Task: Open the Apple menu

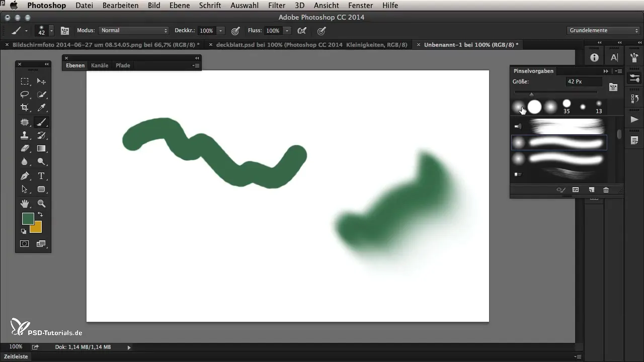Action: tap(13, 6)
